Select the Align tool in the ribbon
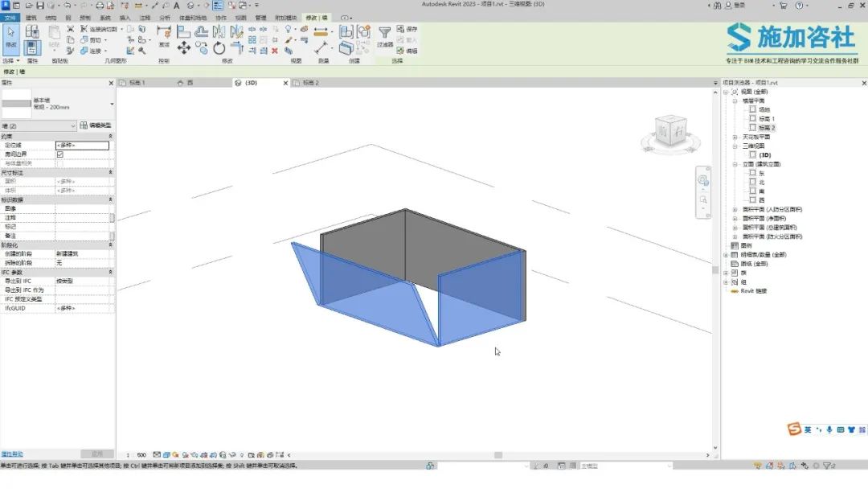 (184, 32)
